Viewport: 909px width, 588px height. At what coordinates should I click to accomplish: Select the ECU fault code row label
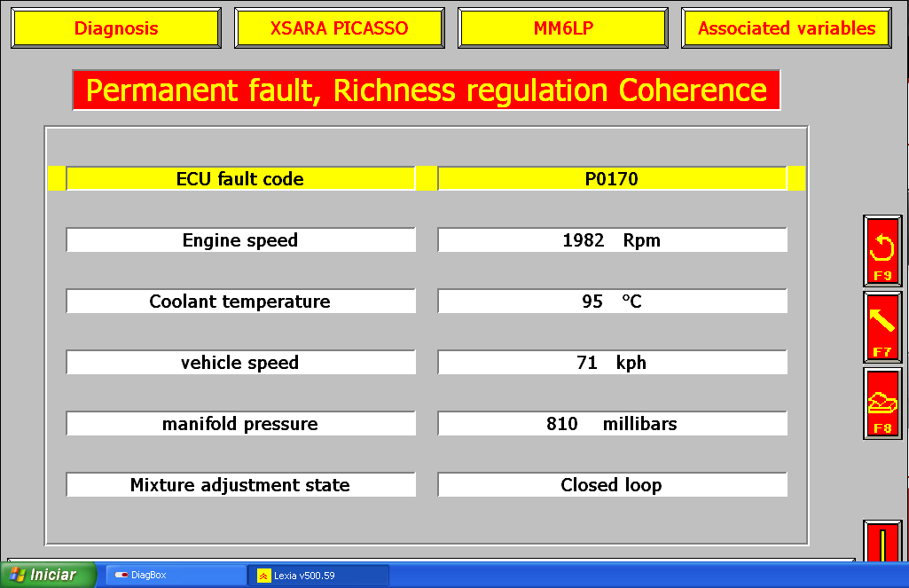240,179
